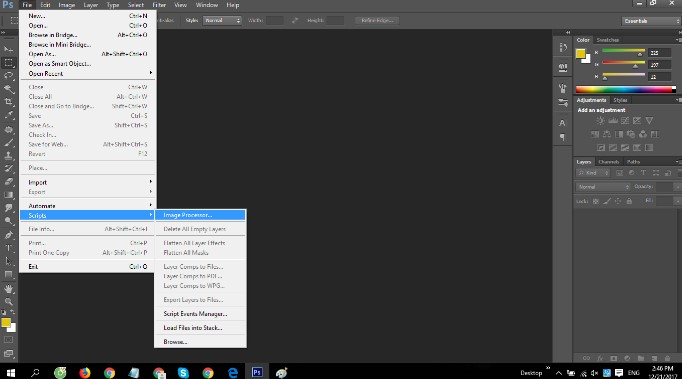The height and width of the screenshot is (379, 682).
Task: Select the Clone Stamp tool
Action: (x=8, y=155)
